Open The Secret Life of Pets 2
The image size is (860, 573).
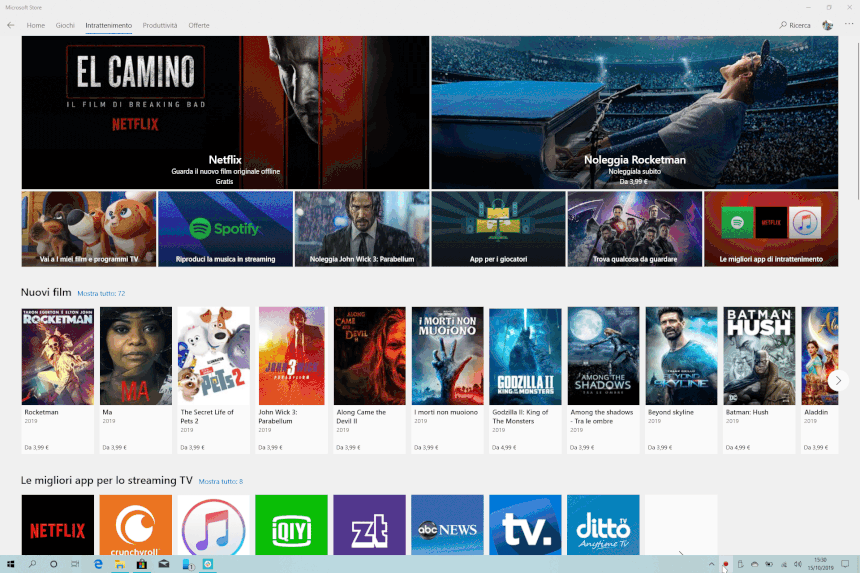(x=213, y=380)
